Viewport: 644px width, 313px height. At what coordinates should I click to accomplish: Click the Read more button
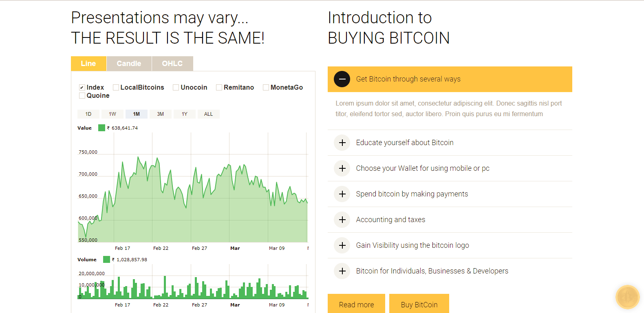356,304
